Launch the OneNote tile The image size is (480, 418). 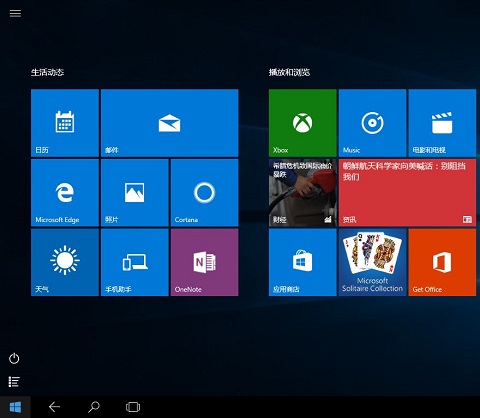pyautogui.click(x=204, y=262)
